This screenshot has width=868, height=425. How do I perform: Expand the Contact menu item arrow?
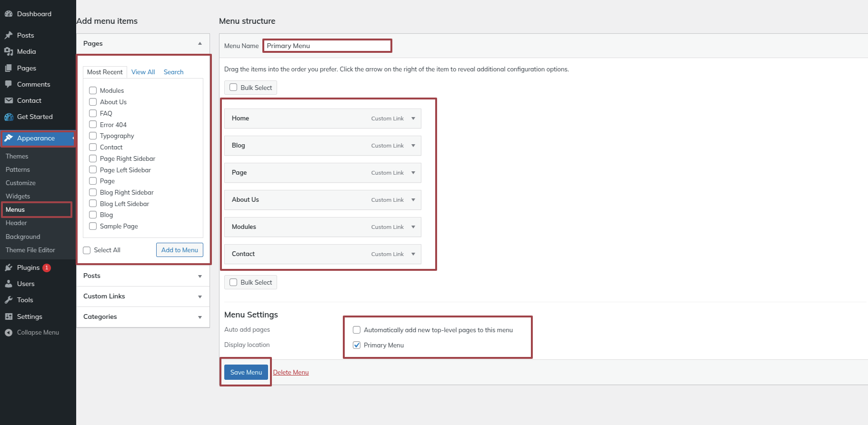pyautogui.click(x=413, y=254)
